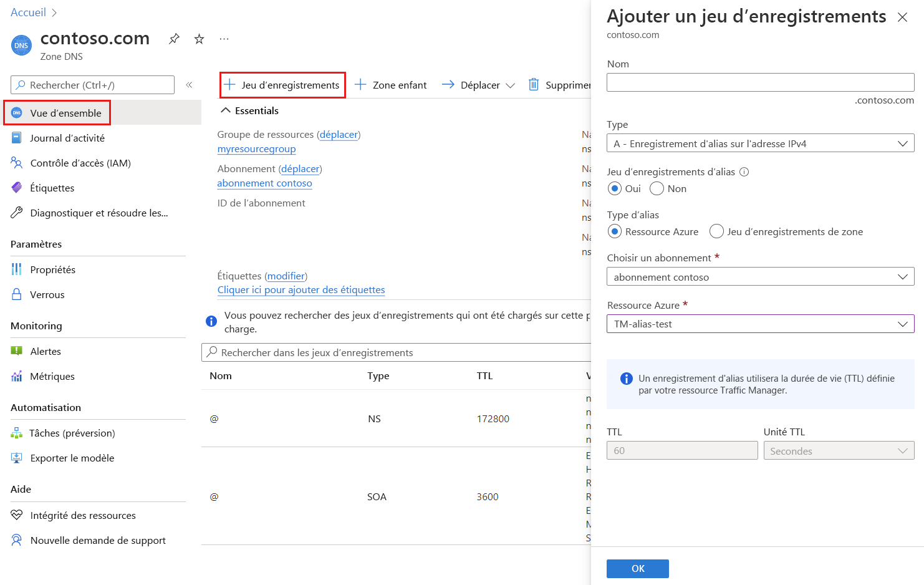Open the myresourcegroup link

click(x=256, y=149)
